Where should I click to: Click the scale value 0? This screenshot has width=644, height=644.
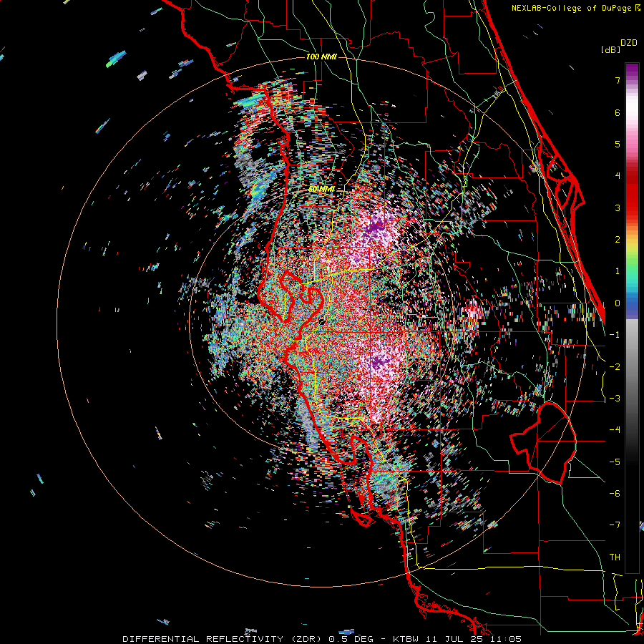coord(618,303)
